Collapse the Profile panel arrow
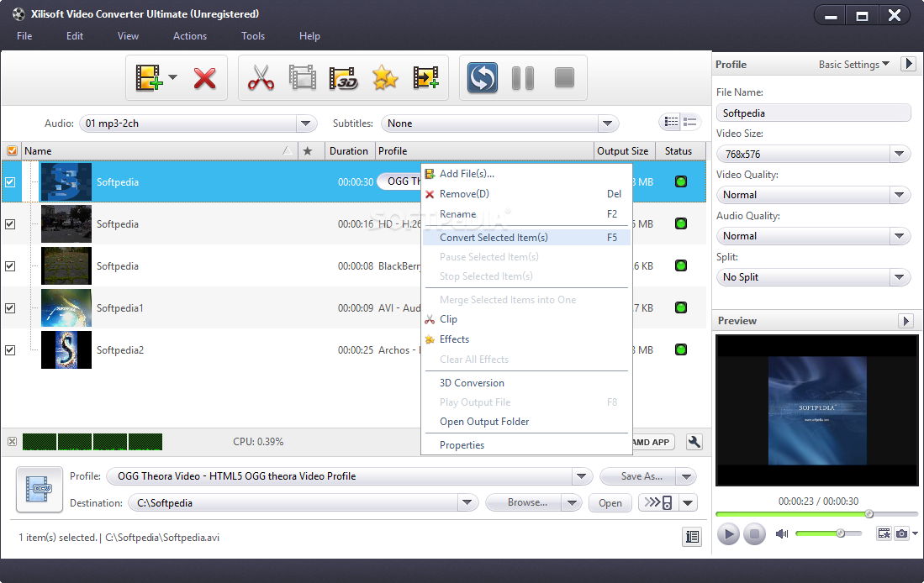The image size is (924, 583). coord(908,64)
